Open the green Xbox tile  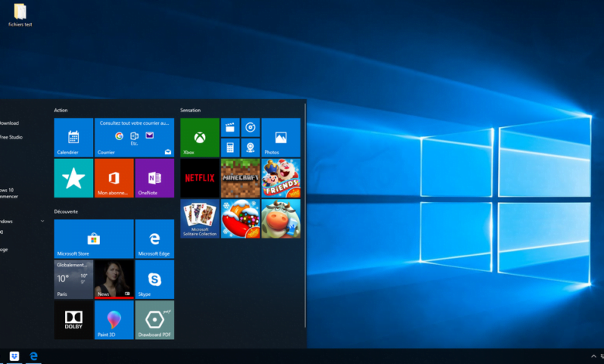pyautogui.click(x=200, y=138)
